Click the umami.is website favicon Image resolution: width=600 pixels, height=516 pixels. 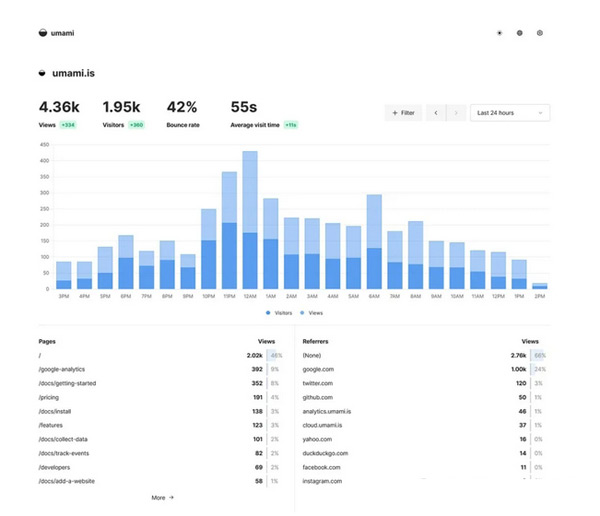43,73
